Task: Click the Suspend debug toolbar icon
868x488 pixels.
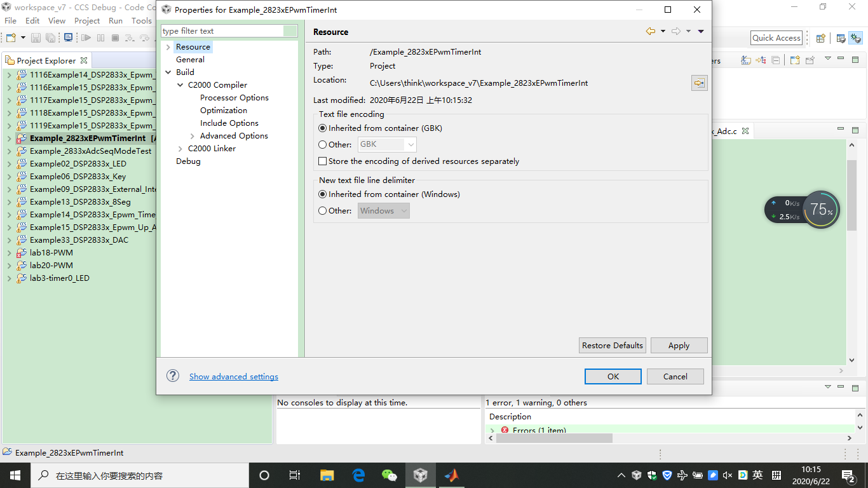Action: point(100,38)
